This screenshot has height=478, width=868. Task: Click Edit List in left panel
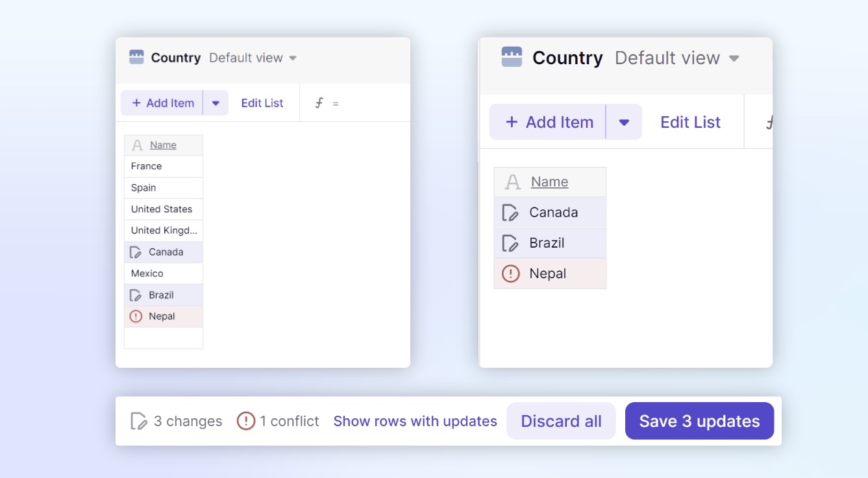(x=262, y=102)
